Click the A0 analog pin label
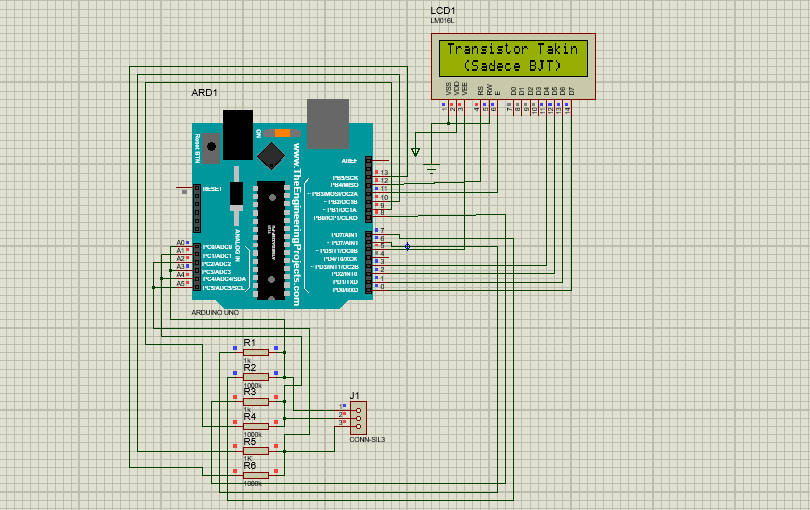Screen dimensions: 810x510 coord(180,242)
